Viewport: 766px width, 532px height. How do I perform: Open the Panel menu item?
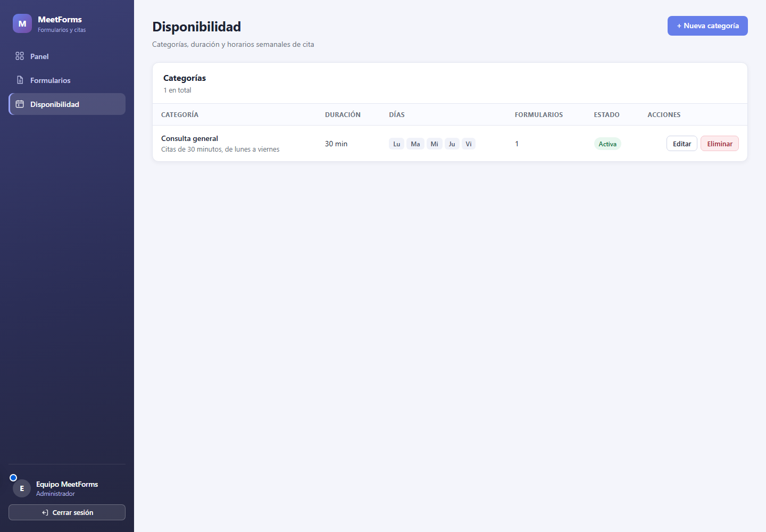(67, 56)
